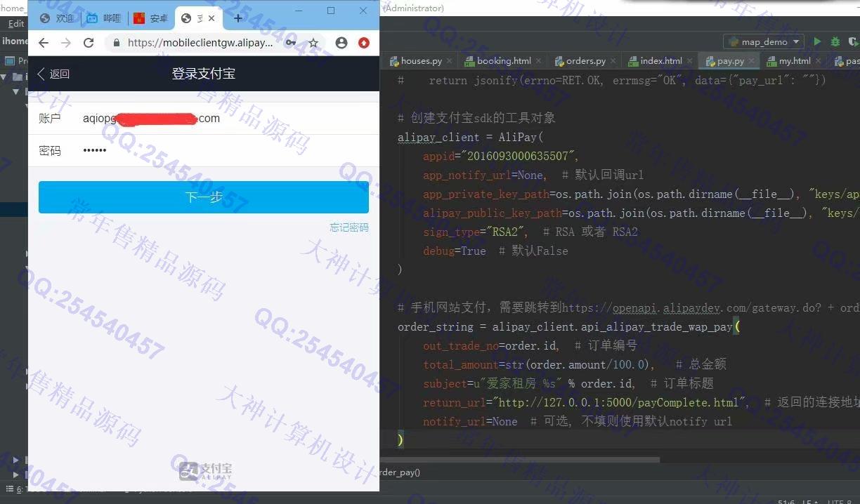Viewport: 860px width, 504px height.
Task: Reload the Alipay login page
Action: pyautogui.click(x=89, y=43)
